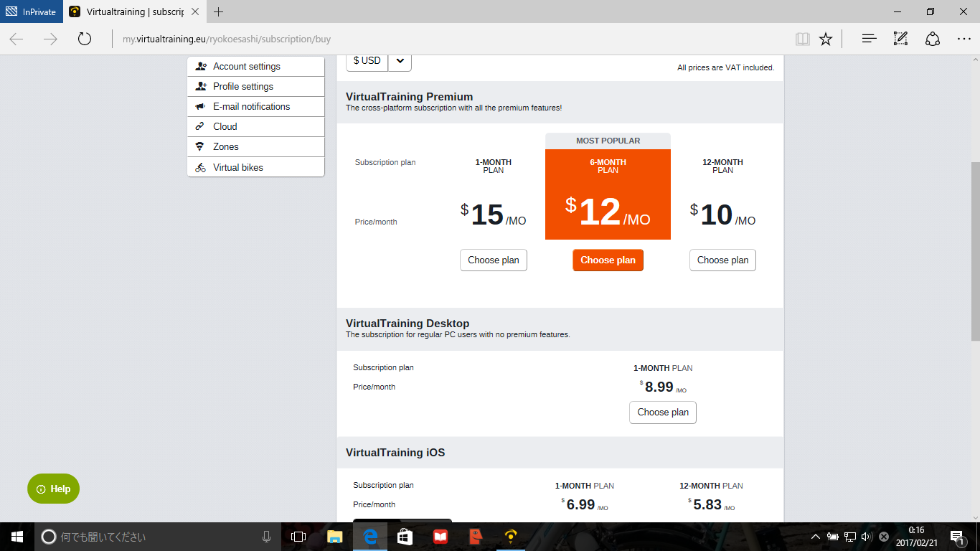Viewport: 980px width, 551px height.
Task: Open the green Help button
Action: (54, 489)
